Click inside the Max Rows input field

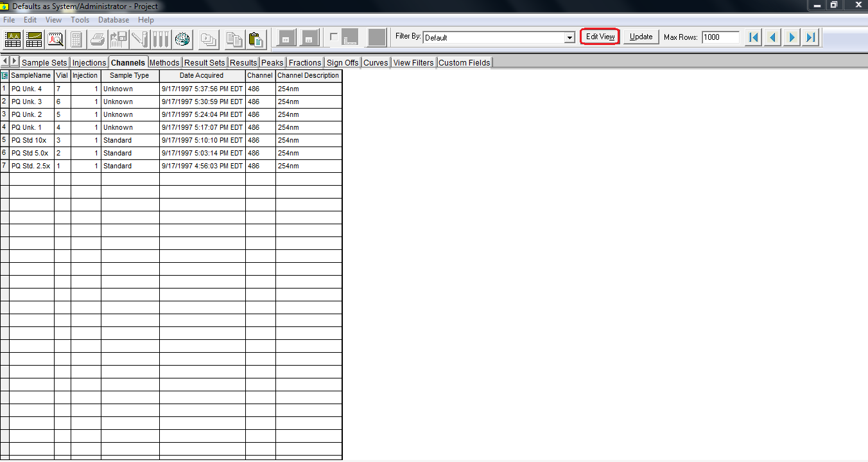tap(720, 37)
